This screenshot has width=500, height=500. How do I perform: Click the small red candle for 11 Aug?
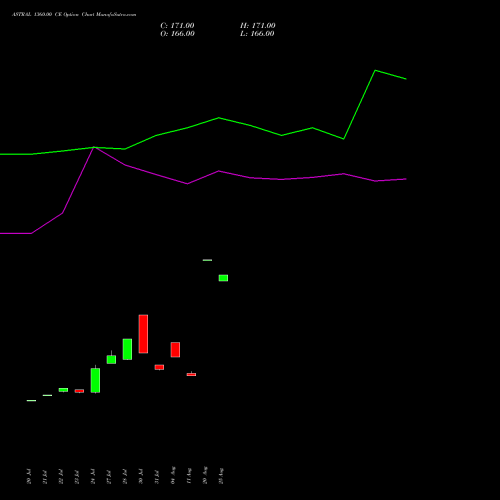coord(191,374)
